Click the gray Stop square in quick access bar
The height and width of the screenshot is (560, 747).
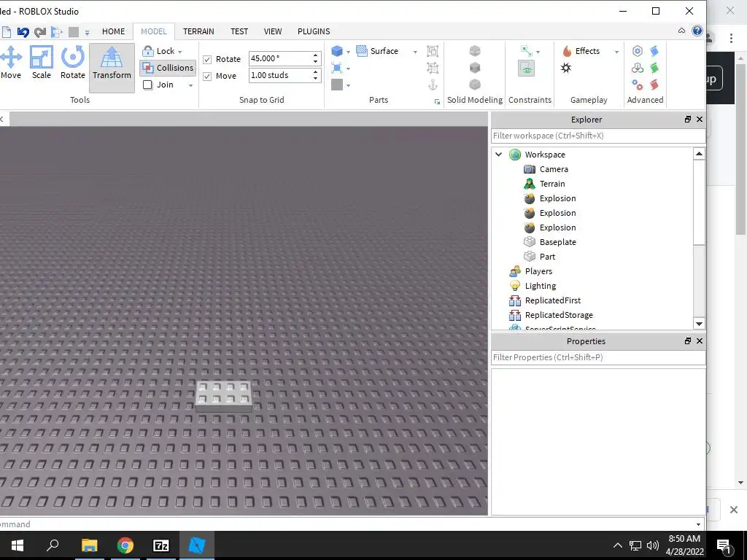[74, 32]
